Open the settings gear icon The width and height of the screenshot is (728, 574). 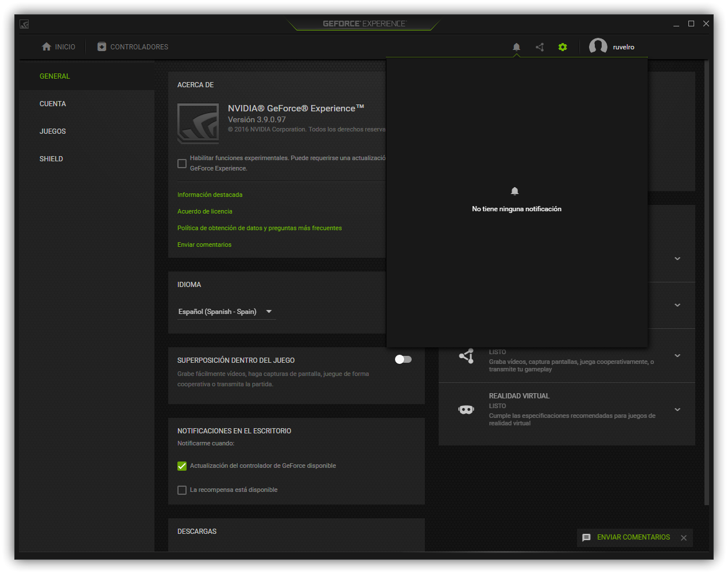click(x=563, y=47)
